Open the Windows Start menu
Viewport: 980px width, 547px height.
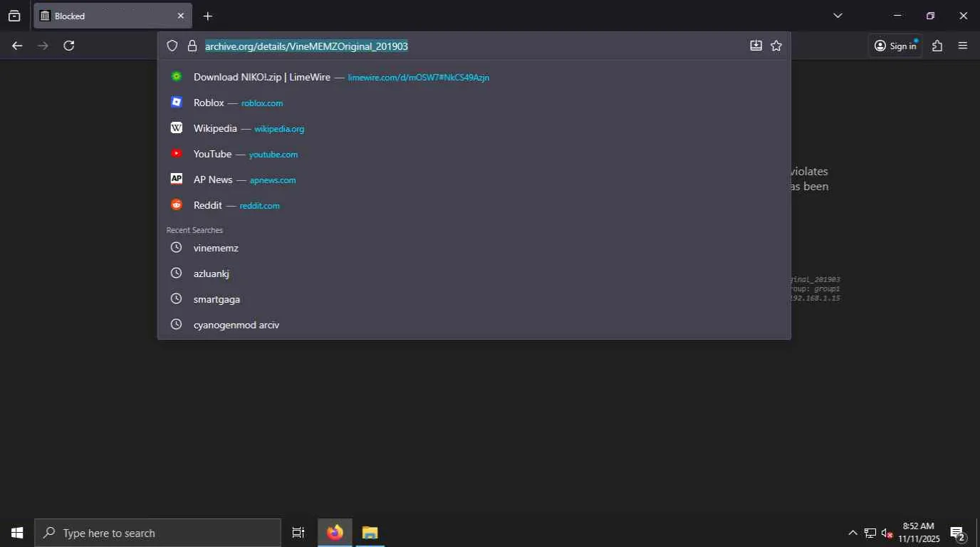click(x=17, y=533)
